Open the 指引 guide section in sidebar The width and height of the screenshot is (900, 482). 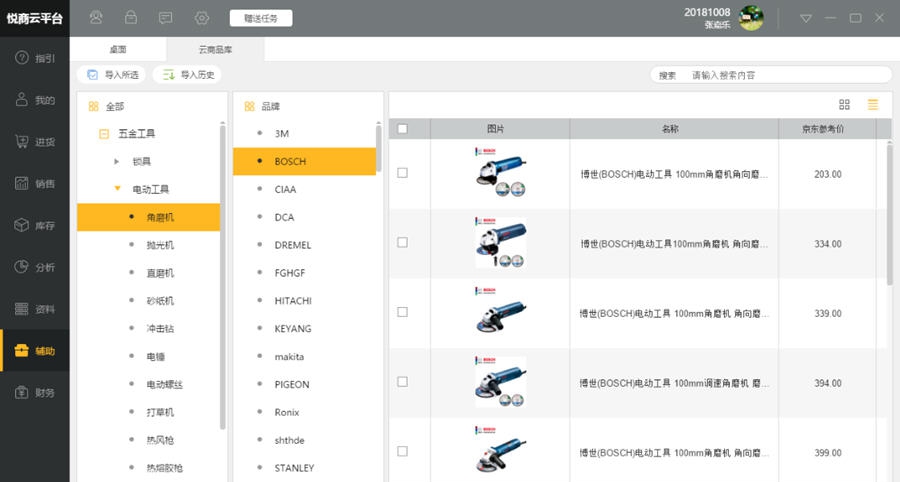[x=34, y=58]
